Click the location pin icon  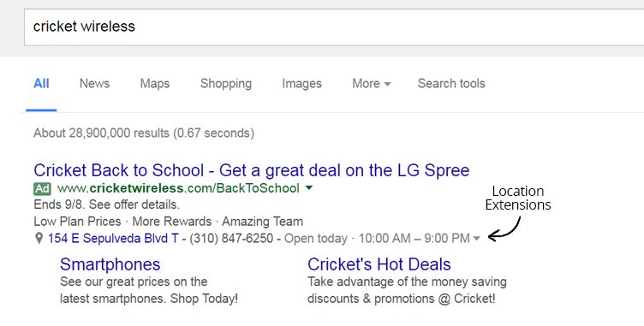click(x=39, y=239)
